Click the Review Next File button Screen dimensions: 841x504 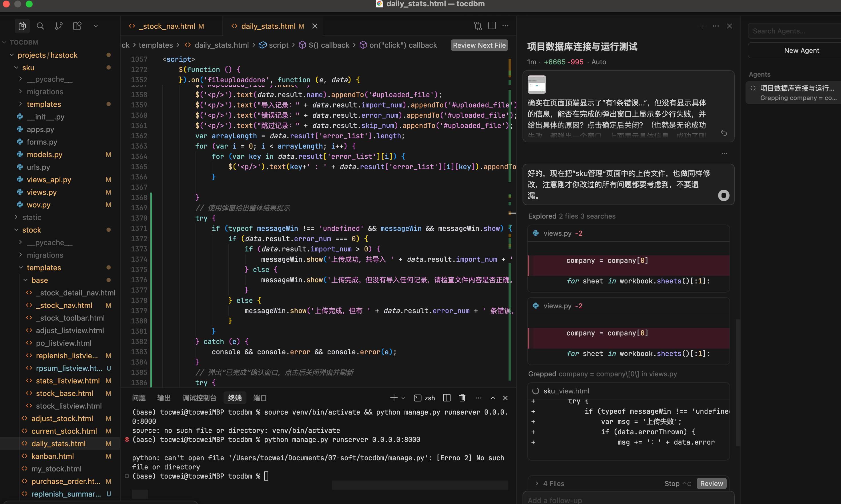click(479, 45)
